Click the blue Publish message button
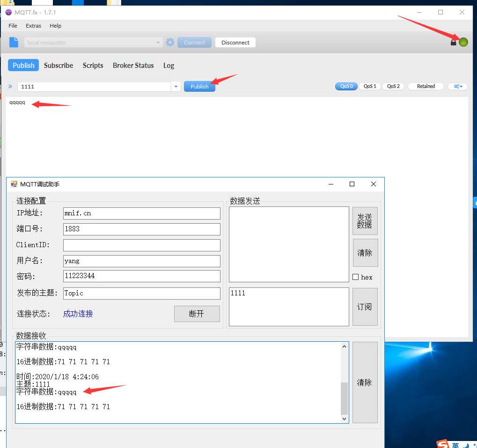The width and height of the screenshot is (477, 448). (x=199, y=87)
